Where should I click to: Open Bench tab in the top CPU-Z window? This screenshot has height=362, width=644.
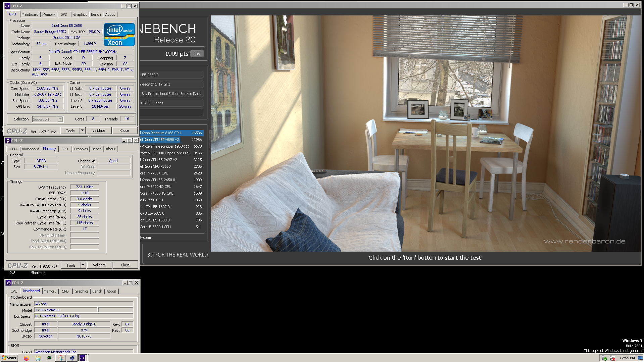point(96,14)
